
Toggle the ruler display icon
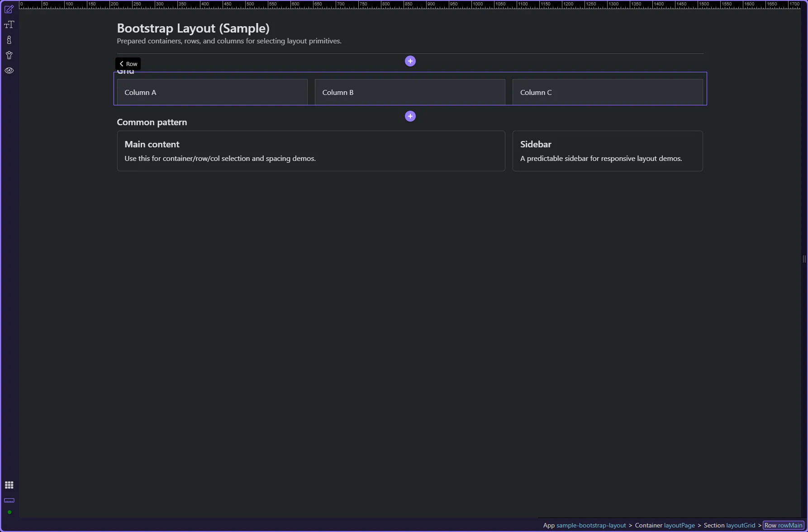click(9, 500)
